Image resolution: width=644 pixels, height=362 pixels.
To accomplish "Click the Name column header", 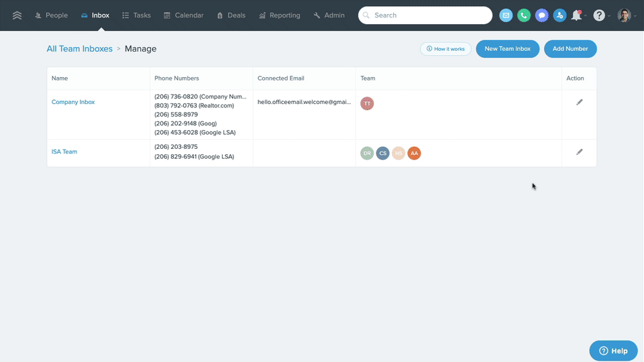I will 60,78.
